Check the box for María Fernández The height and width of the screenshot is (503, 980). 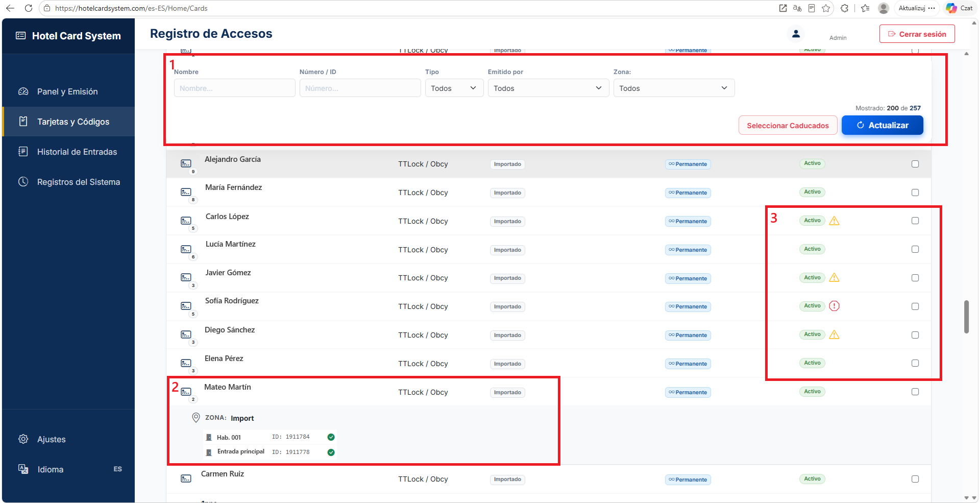915,193
